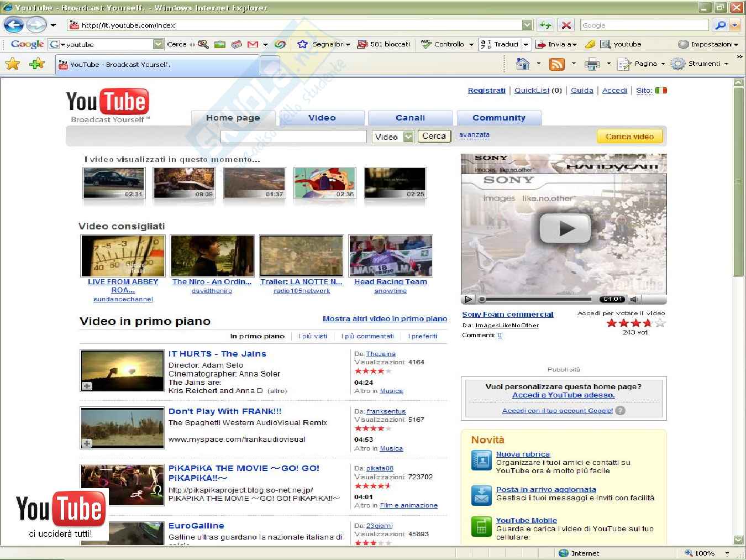Switch to the Canali tab

pyautogui.click(x=410, y=118)
